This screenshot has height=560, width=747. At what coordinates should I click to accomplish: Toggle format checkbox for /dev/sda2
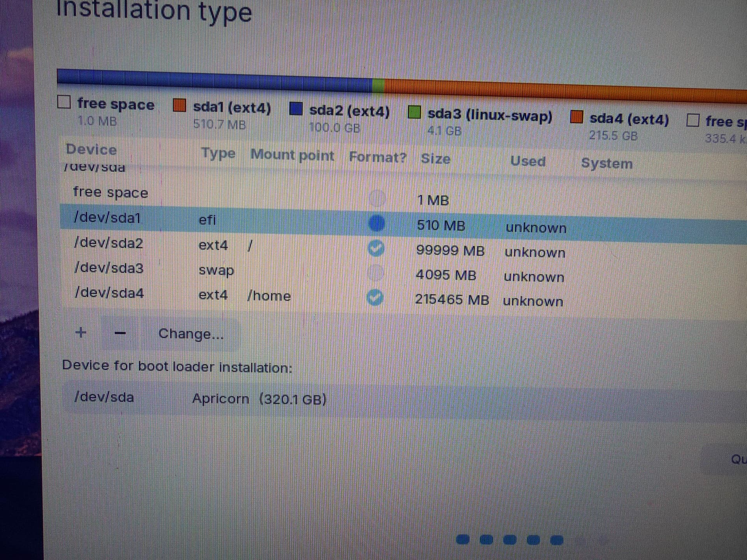coord(376,248)
